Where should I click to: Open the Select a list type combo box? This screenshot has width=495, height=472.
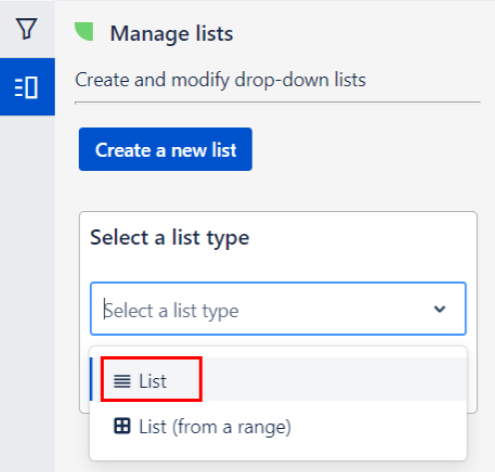[278, 309]
